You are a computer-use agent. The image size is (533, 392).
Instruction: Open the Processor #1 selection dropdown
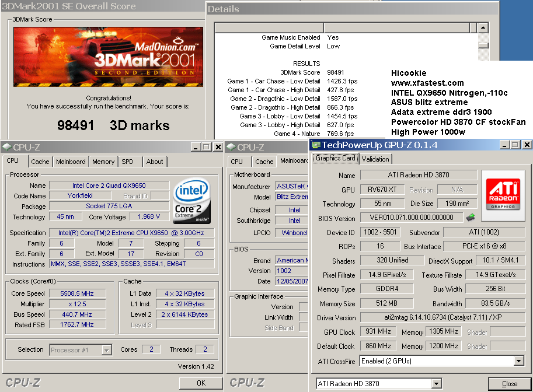107,350
